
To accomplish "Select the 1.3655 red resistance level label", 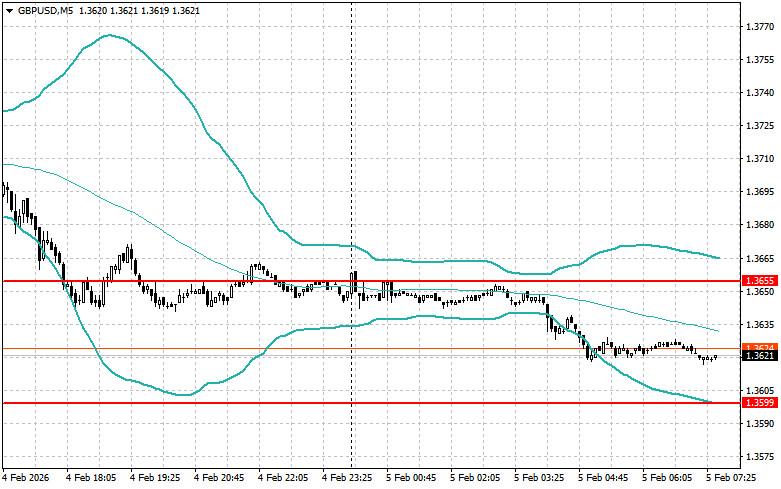I will tap(761, 281).
